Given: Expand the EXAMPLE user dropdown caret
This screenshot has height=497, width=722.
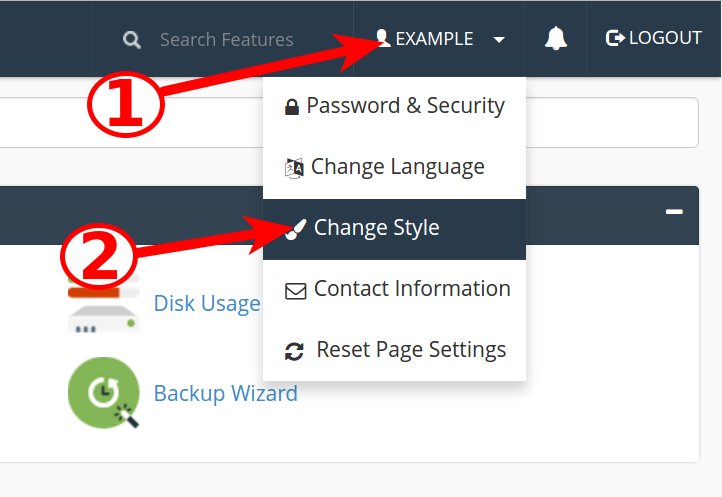Looking at the screenshot, I should [499, 40].
